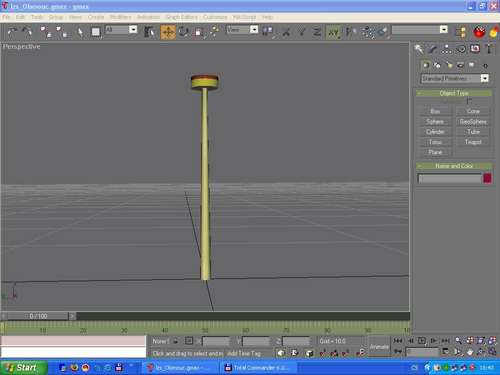Switch to the Modify command panel tab
The image size is (500, 375).
pyautogui.click(x=433, y=49)
